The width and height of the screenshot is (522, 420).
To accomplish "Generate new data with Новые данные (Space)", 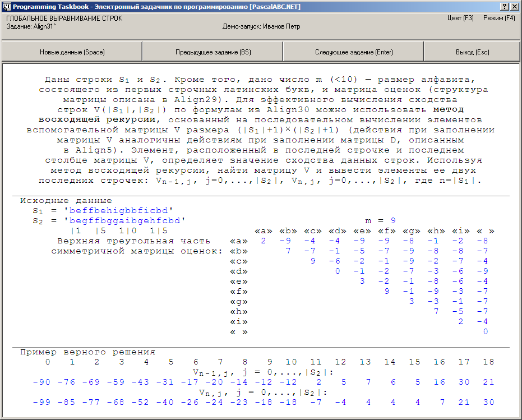I will pyautogui.click(x=72, y=52).
